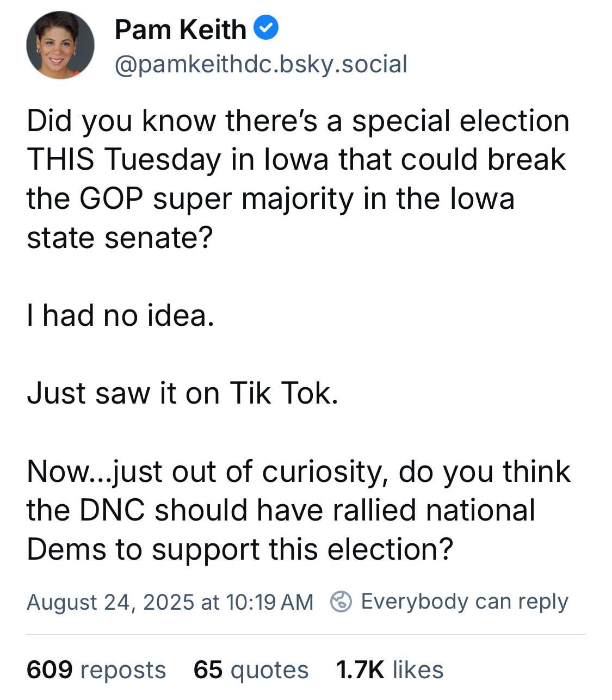Click the 'Dems to support this election?' line
The height and width of the screenshot is (700, 612).
point(240,549)
